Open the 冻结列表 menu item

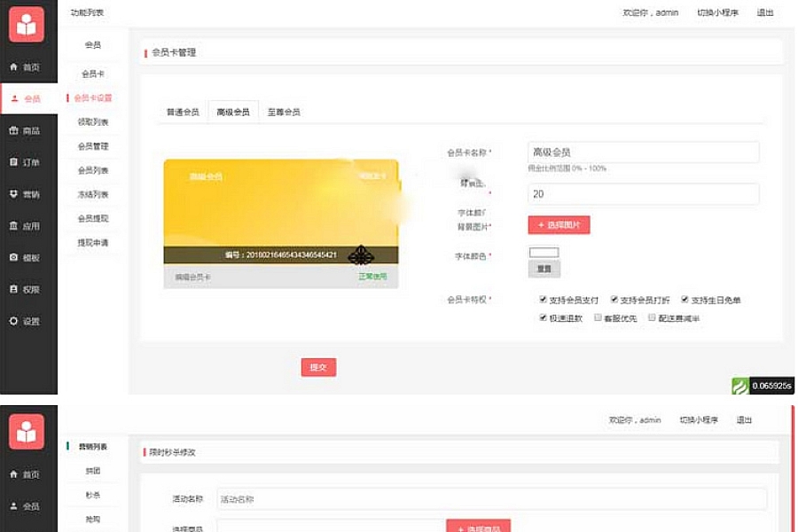[x=93, y=194]
